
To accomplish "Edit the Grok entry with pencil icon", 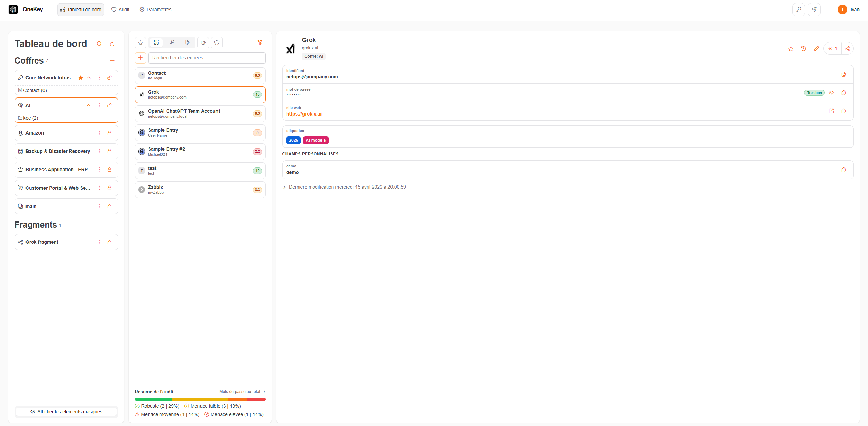I will pyautogui.click(x=816, y=49).
